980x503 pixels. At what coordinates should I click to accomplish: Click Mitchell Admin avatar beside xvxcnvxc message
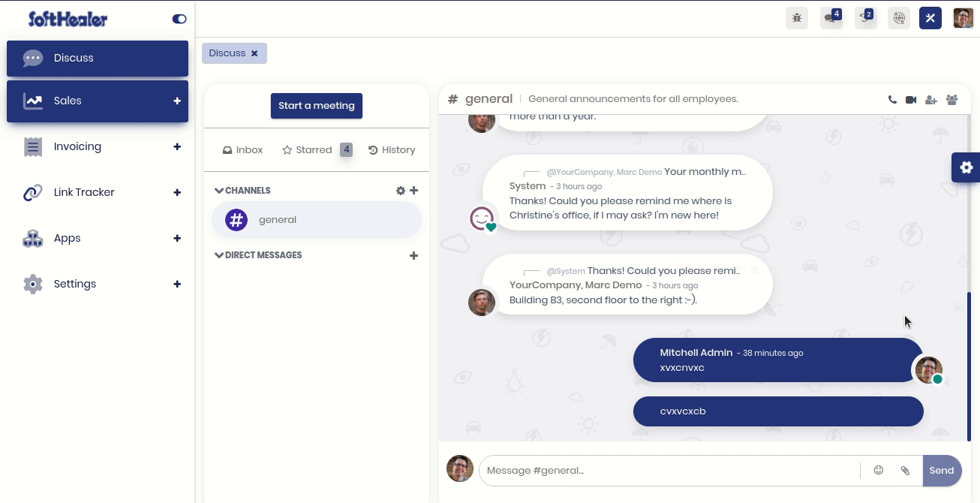tap(929, 370)
